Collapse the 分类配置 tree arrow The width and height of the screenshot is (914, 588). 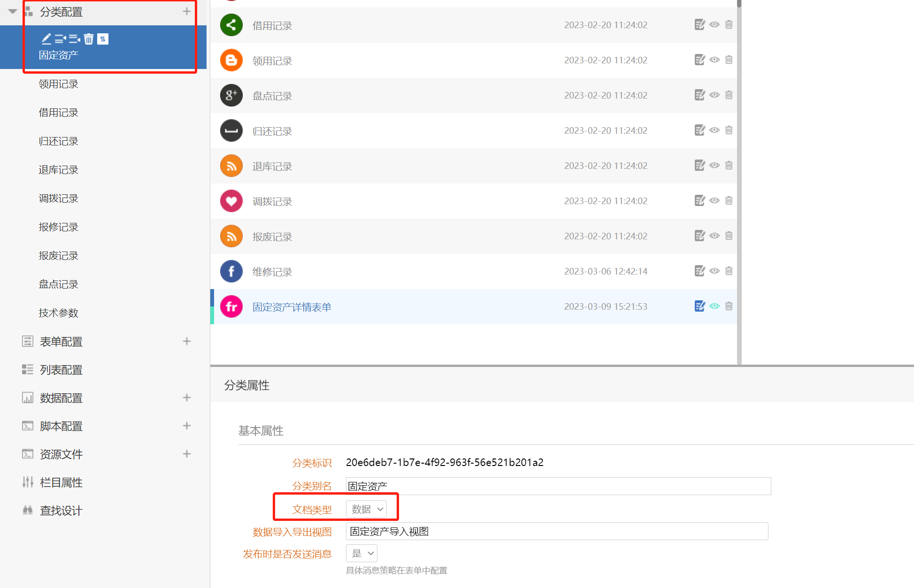coord(13,11)
